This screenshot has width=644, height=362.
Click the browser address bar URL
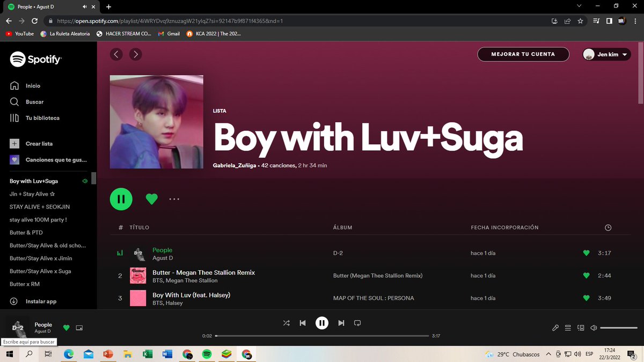coord(169,21)
